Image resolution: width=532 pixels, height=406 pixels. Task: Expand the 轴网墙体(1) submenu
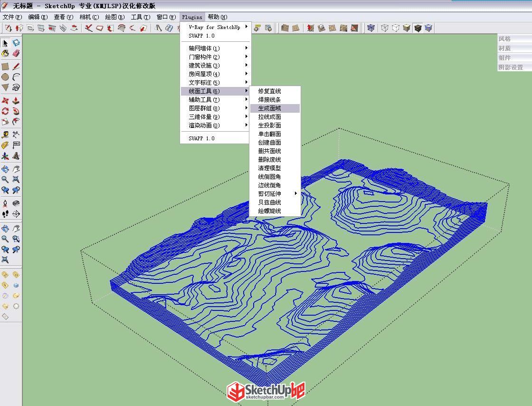coord(216,48)
